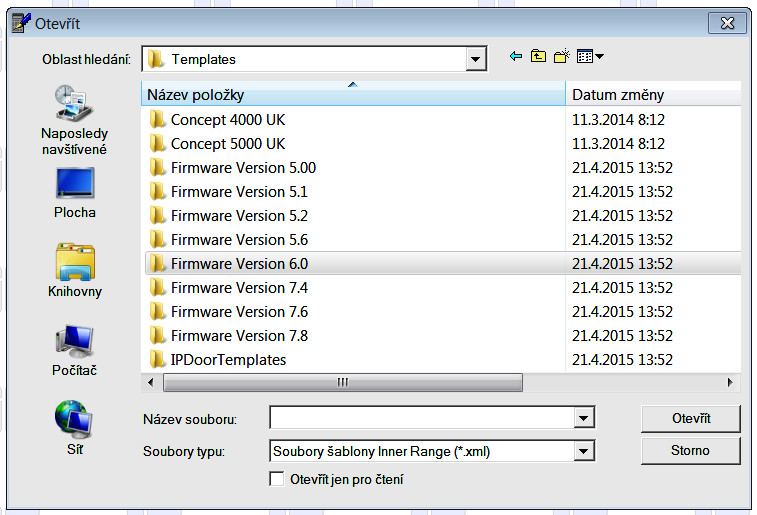The height and width of the screenshot is (515, 757).
Task: Expand the Název souboru dropdown arrow
Action: (584, 418)
